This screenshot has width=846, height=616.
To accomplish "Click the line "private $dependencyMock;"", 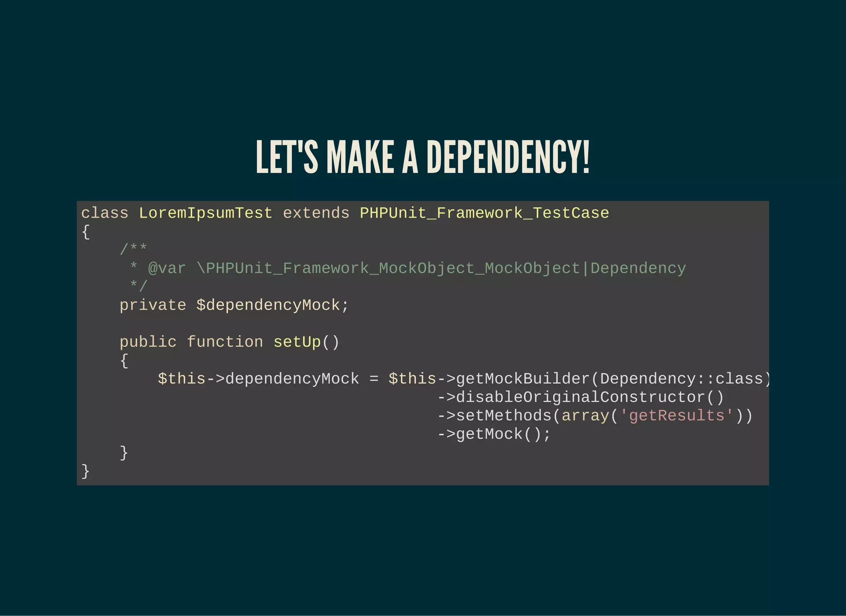I will click(x=234, y=305).
